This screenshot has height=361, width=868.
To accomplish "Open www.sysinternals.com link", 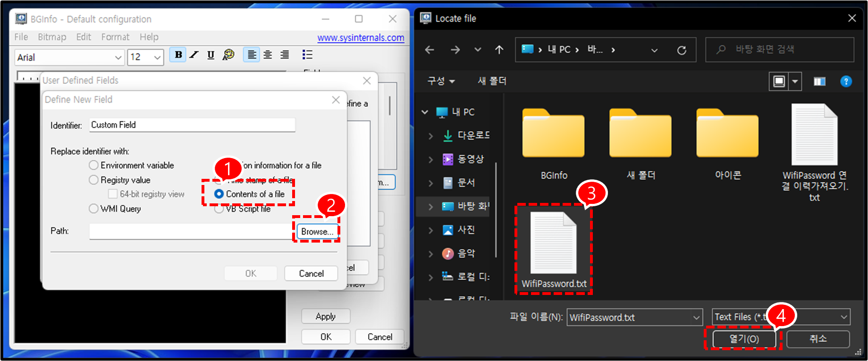I will [x=361, y=38].
